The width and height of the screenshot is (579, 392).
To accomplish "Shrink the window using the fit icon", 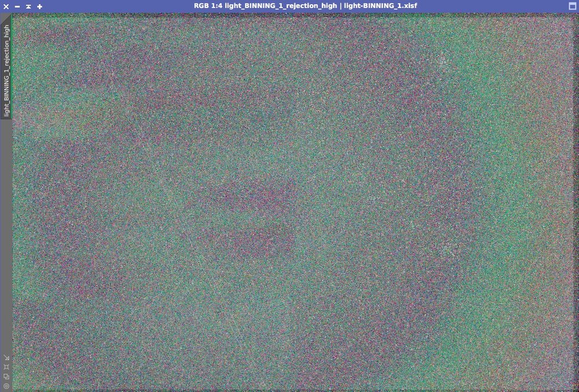I will click(x=28, y=6).
